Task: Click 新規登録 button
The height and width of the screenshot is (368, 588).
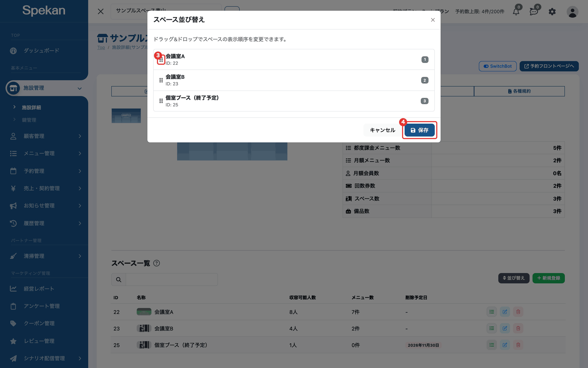Action: [x=549, y=278]
